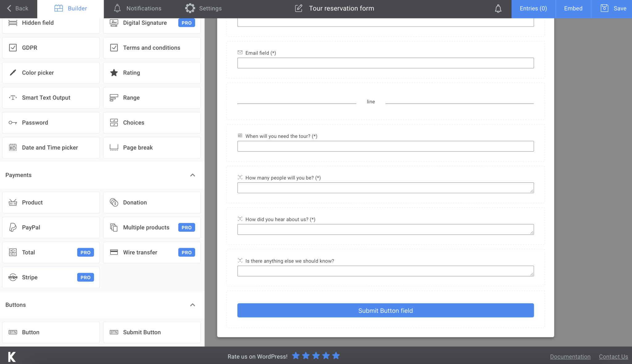Image resolution: width=632 pixels, height=364 pixels.
Task: Click the Date and Time picker icon
Action: [x=13, y=147]
